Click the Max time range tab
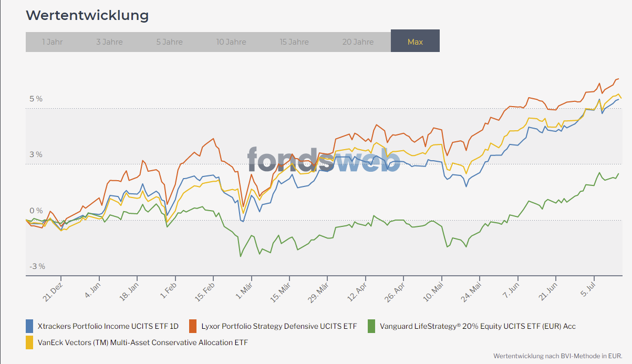 point(415,41)
